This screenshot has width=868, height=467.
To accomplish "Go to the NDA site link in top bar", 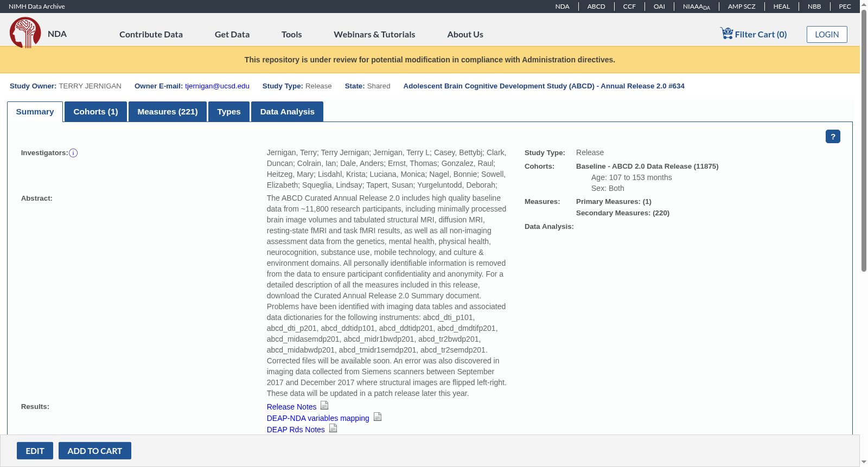I will [x=562, y=7].
